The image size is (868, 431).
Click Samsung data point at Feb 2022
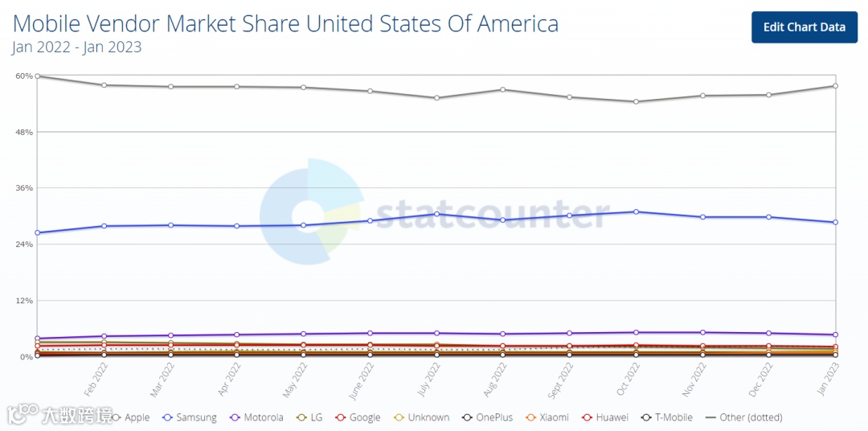click(104, 226)
